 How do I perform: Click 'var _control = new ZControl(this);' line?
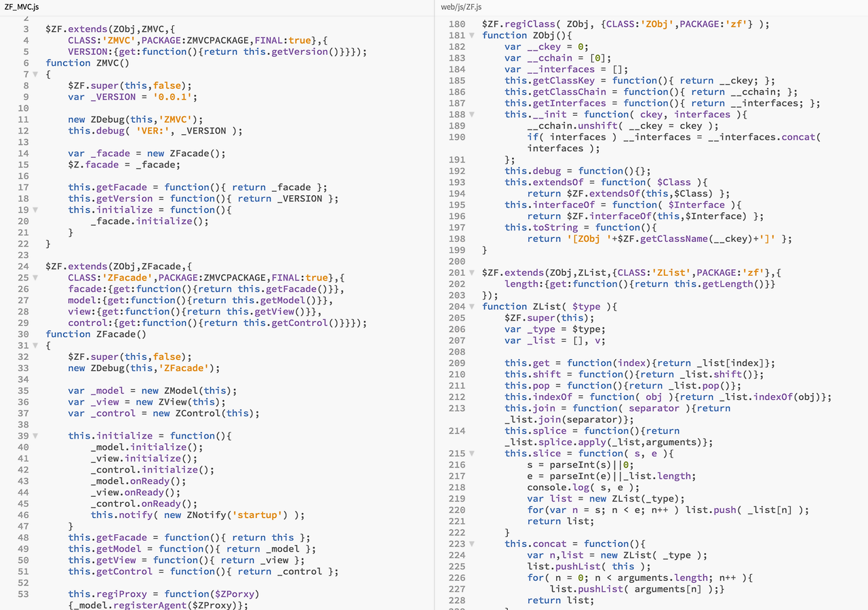pos(164,413)
